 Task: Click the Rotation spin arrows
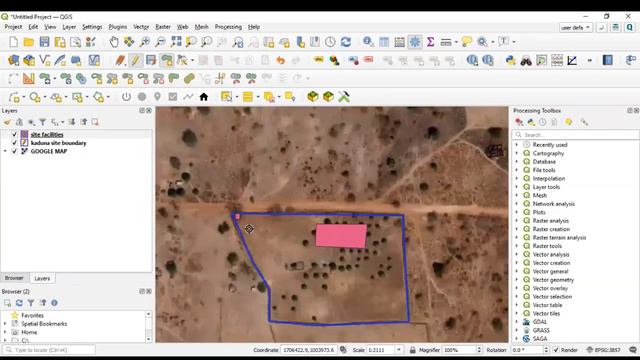[x=546, y=350]
